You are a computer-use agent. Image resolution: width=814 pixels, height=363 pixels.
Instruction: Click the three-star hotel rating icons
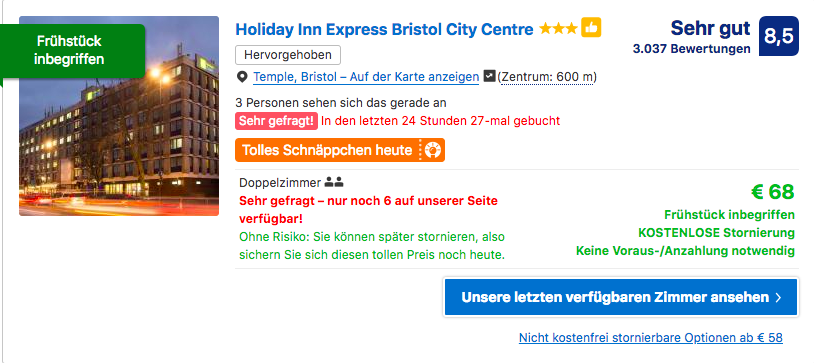coord(558,29)
